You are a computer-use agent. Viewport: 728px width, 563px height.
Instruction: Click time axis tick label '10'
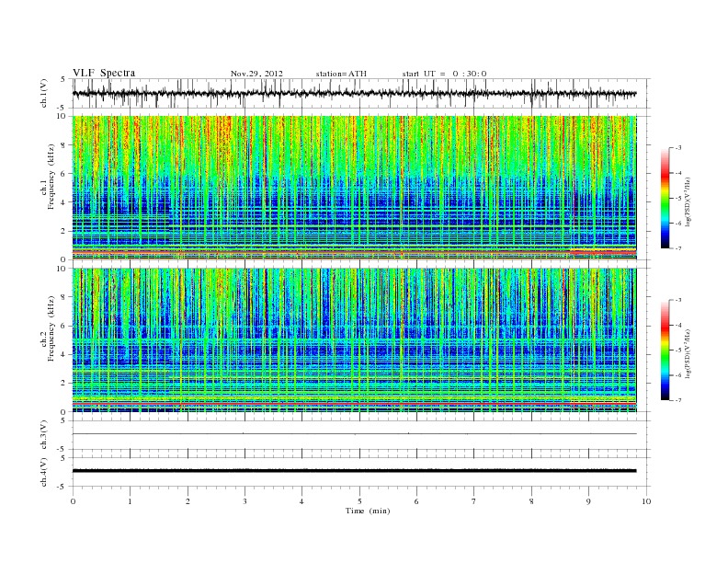(646, 501)
